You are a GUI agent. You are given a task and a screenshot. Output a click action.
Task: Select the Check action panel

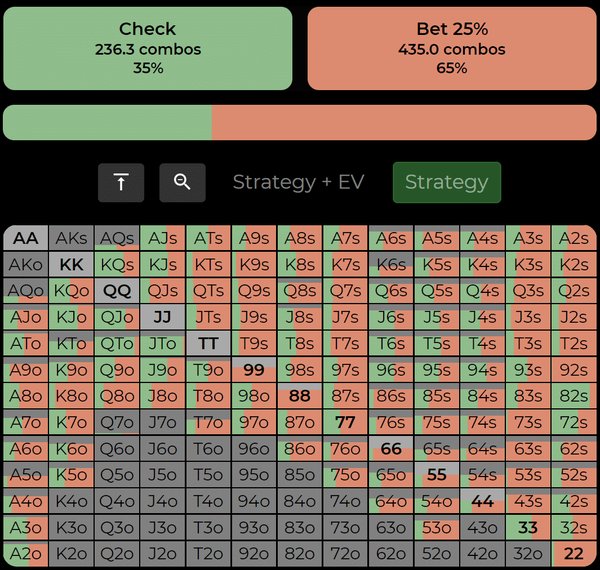(148, 49)
